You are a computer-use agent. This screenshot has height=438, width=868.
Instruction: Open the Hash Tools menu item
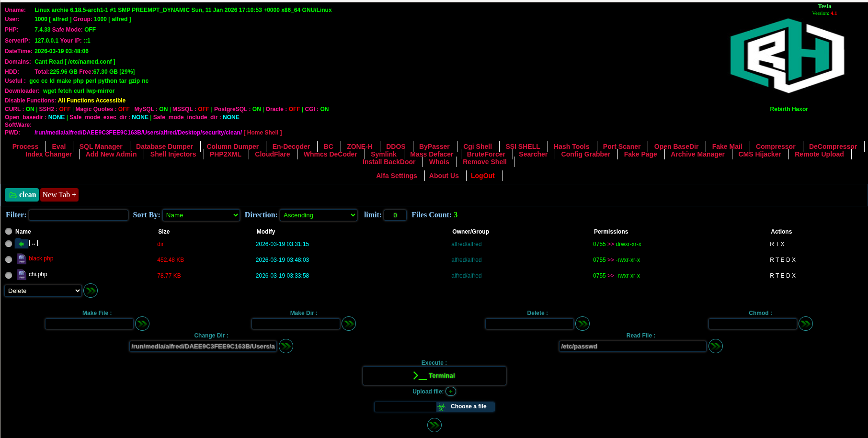[x=571, y=146]
